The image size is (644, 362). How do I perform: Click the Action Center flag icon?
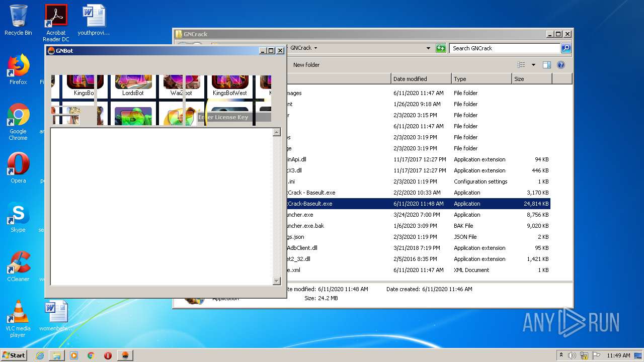click(596, 355)
